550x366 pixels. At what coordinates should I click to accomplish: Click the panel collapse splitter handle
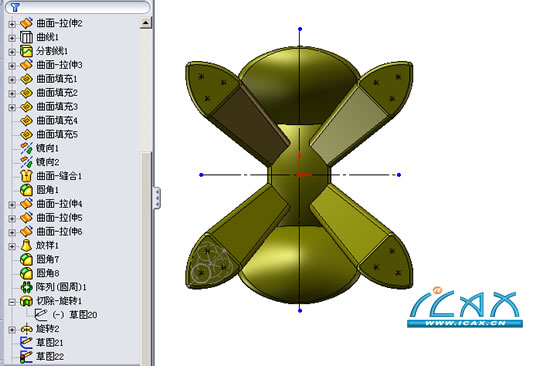[157, 198]
